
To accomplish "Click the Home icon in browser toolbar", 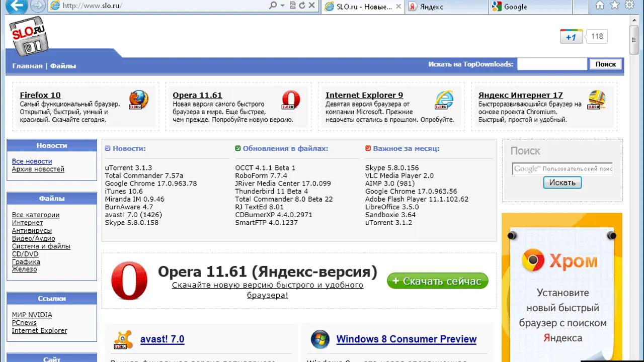I will pos(600,6).
